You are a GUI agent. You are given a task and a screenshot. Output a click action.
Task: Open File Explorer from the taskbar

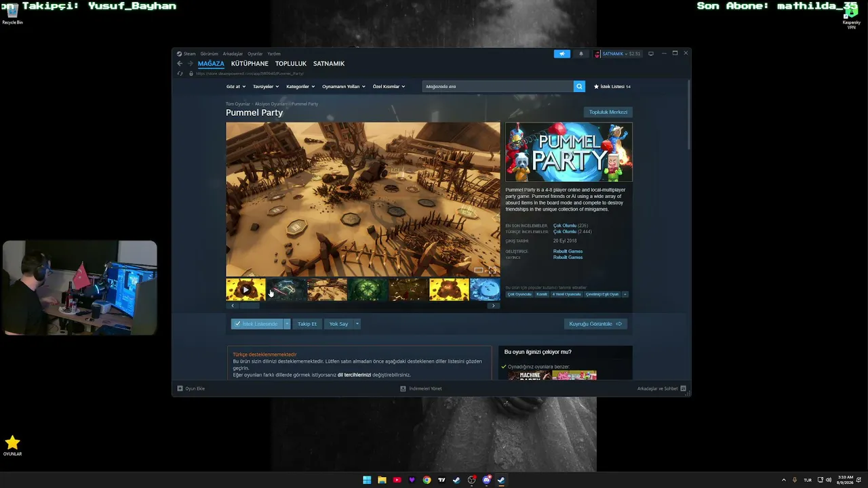coord(382,480)
